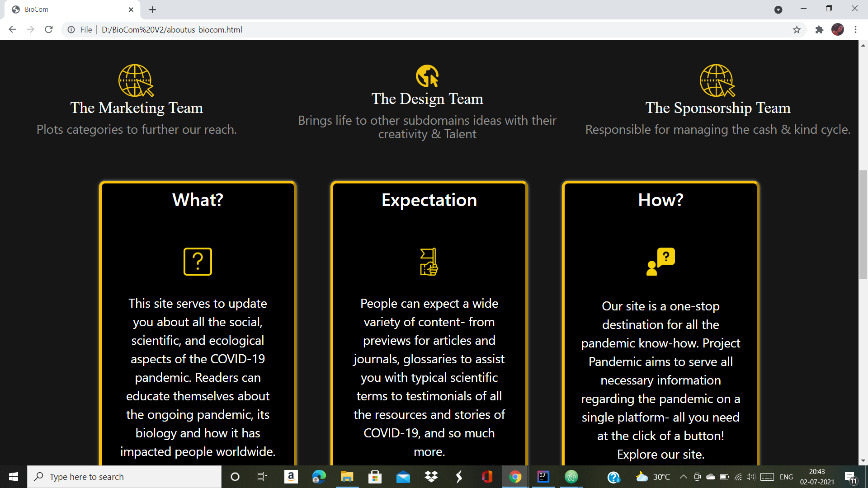Click the scrollbar down arrow
The width and height of the screenshot is (868, 488).
(863, 460)
